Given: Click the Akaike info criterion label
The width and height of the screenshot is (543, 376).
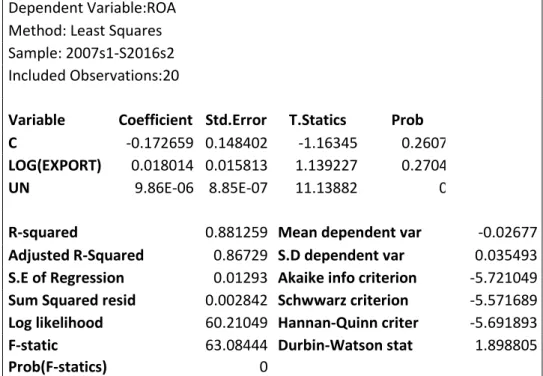Looking at the screenshot, I should pyautogui.click(x=347, y=278).
